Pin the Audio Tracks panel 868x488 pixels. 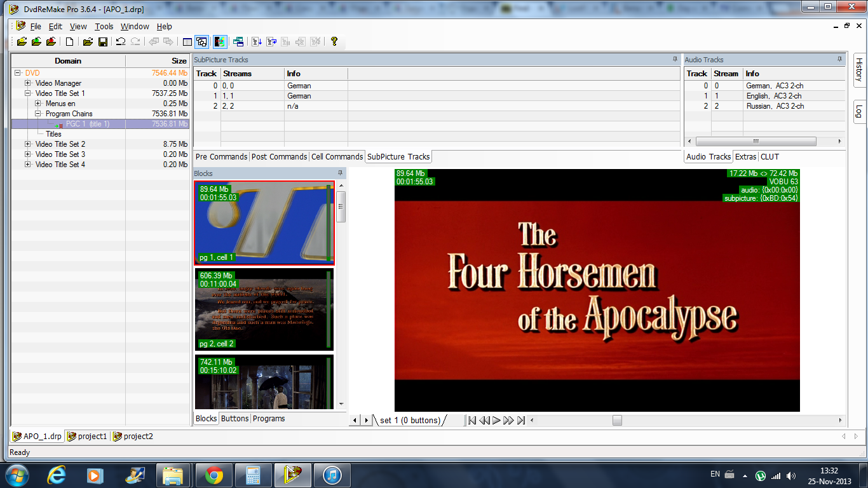[841, 59]
